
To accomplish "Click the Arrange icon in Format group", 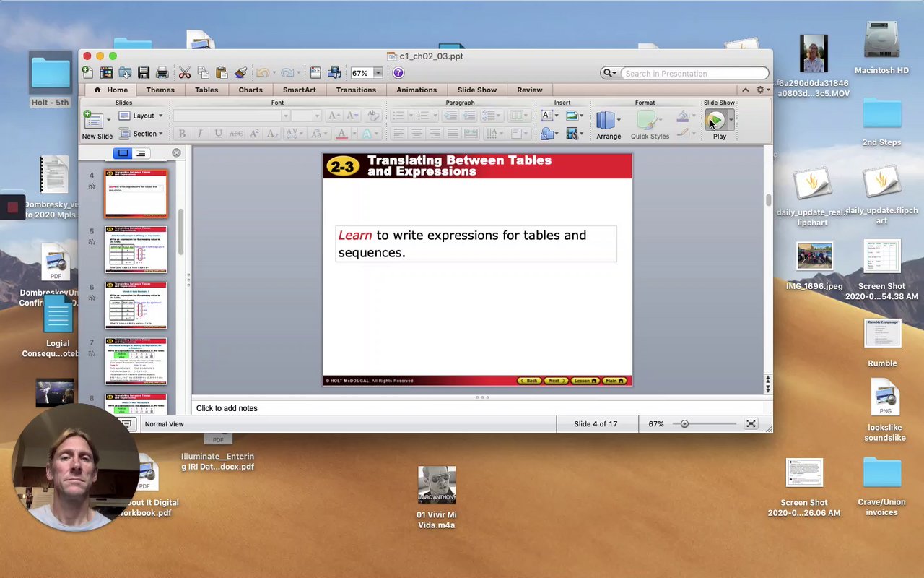I will pos(606,121).
